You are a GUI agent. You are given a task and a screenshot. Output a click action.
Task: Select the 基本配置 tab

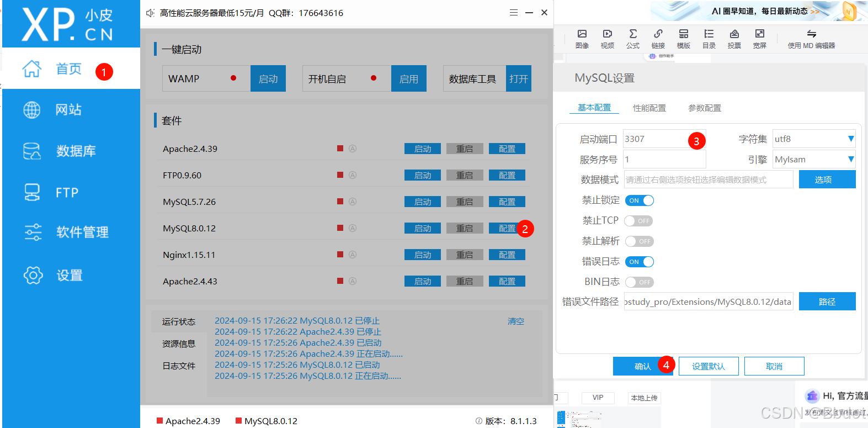click(x=594, y=108)
